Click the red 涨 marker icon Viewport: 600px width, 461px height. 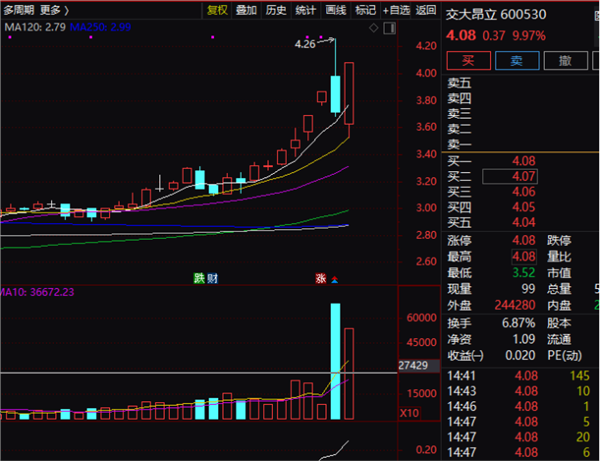[x=321, y=277]
